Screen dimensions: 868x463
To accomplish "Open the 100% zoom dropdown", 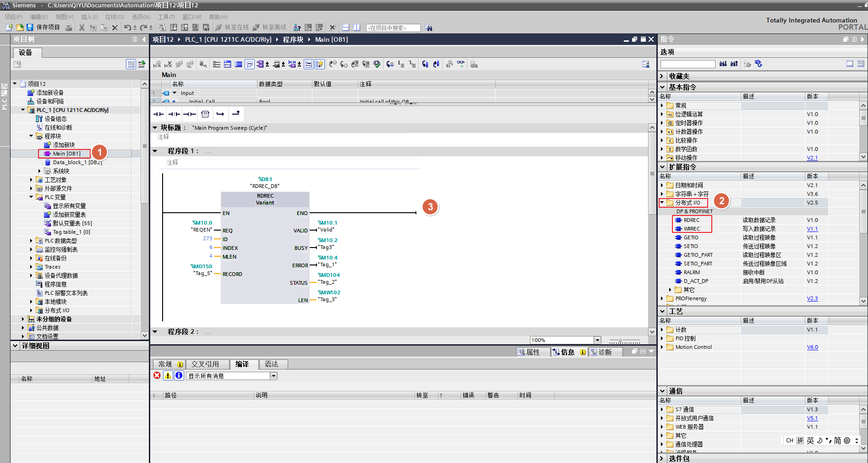I will pyautogui.click(x=597, y=340).
